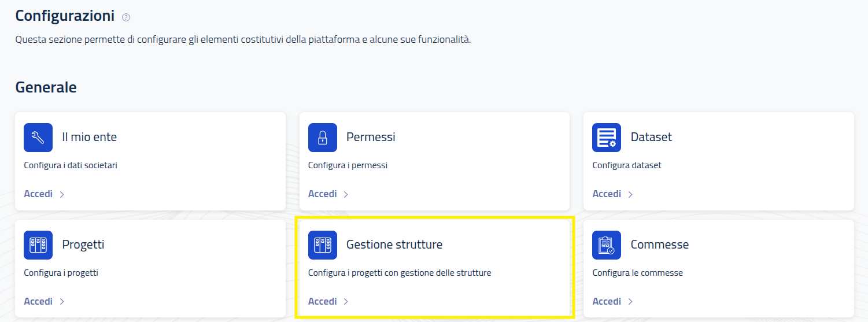This screenshot has width=868, height=322.
Task: Click the Gestione strutture card icon
Action: point(323,245)
